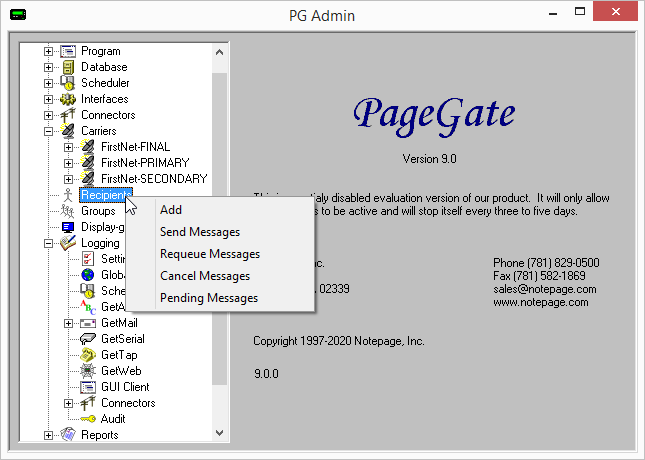Expand the top-level Connectors node

48,116
